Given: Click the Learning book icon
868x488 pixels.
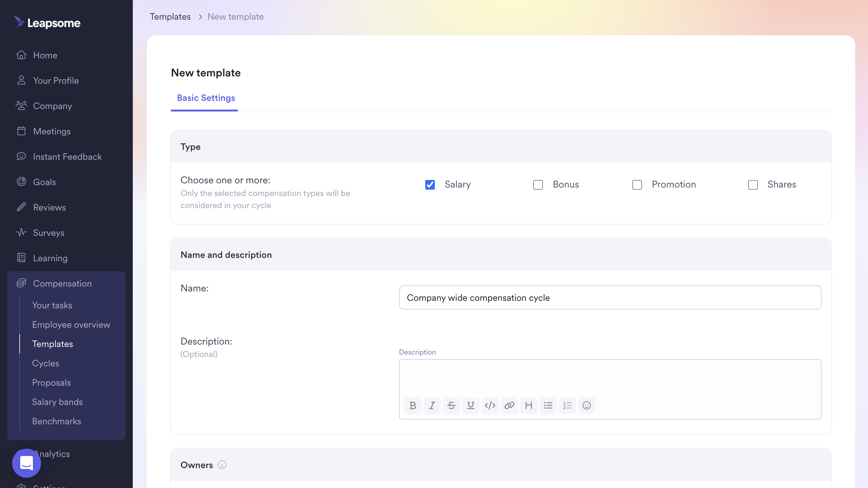Looking at the screenshot, I should (21, 258).
